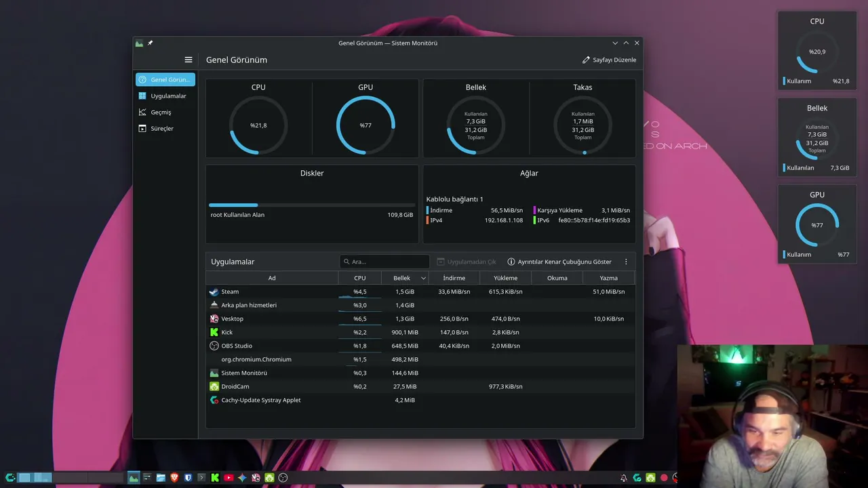Image resolution: width=868 pixels, height=488 pixels.
Task: Switch to Genel Görünüm page in sidebar
Action: [165, 79]
